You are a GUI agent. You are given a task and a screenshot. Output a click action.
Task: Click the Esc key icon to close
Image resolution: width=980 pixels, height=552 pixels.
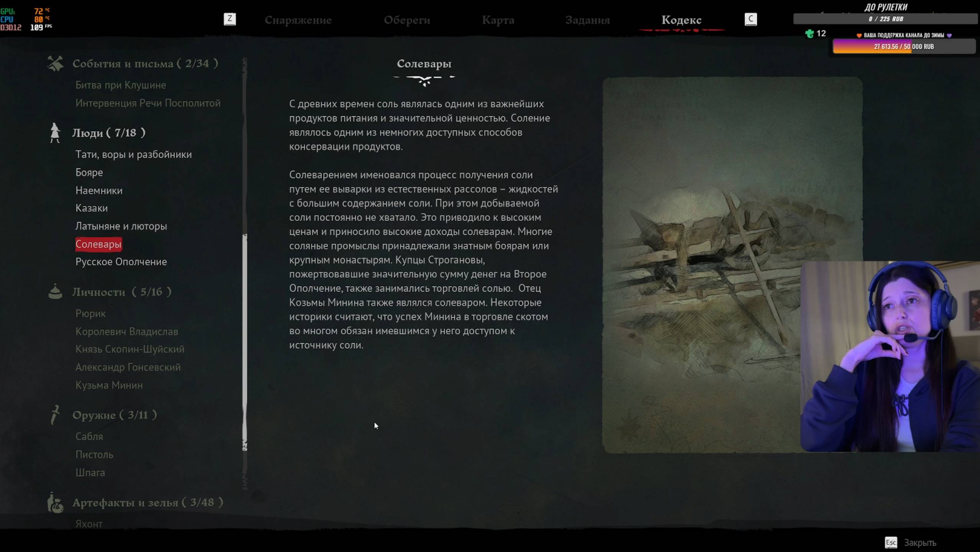[891, 542]
